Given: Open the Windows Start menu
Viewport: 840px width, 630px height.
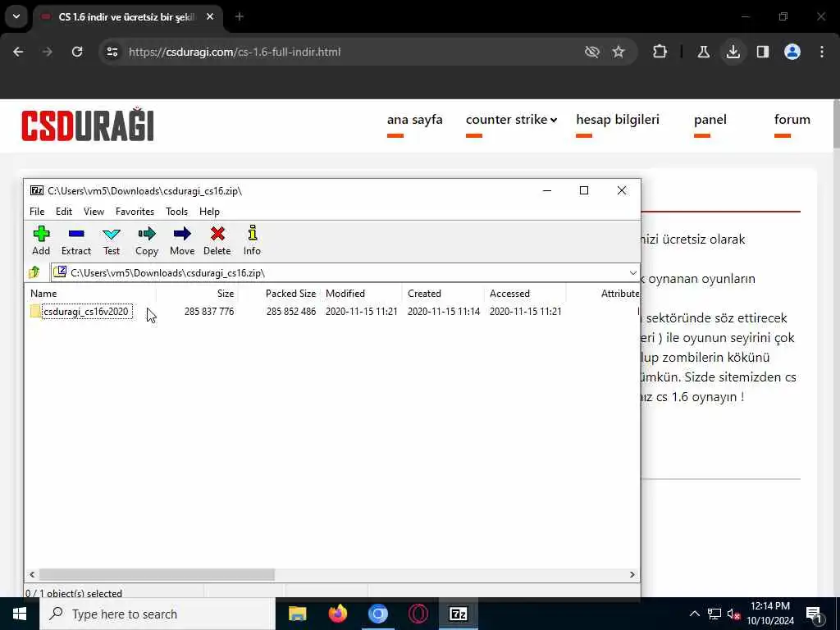Looking at the screenshot, I should [20, 614].
